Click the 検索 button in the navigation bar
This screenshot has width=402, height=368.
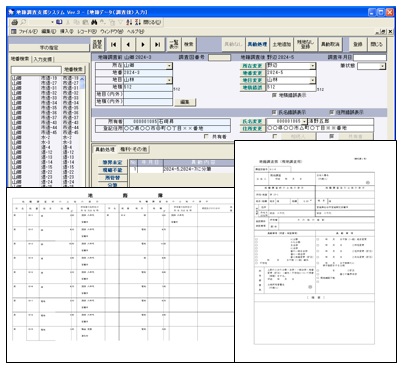click(189, 44)
